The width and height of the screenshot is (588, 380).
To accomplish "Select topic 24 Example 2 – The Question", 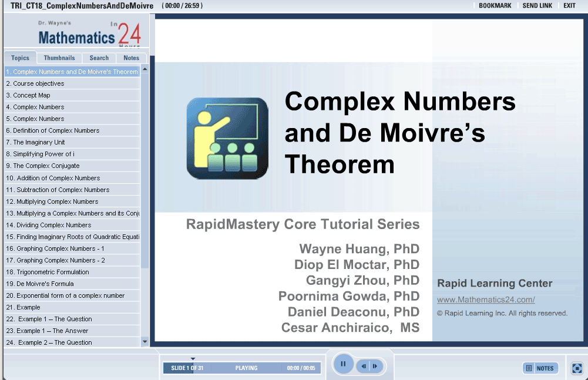I will [72, 342].
